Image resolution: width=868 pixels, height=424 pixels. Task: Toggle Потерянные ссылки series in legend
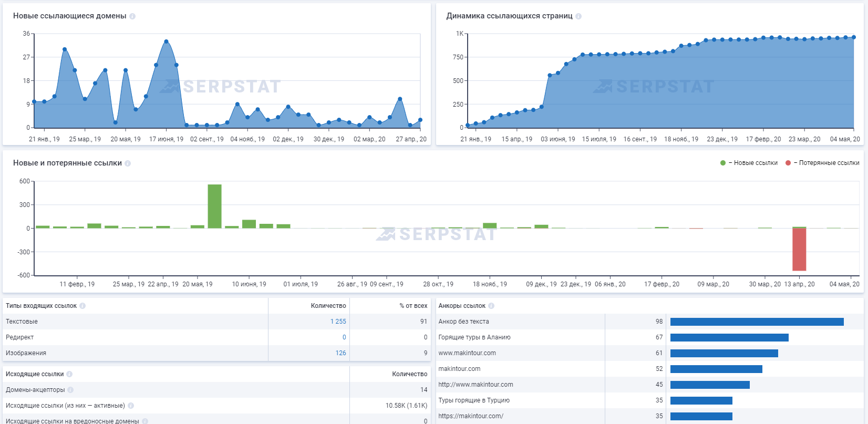[x=823, y=163]
